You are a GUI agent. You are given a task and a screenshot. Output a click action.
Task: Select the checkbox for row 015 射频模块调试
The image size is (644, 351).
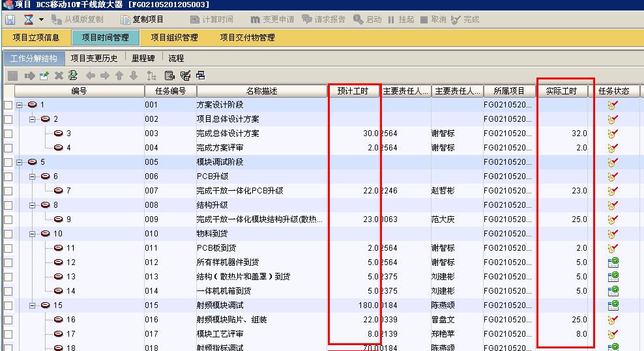(x=8, y=305)
